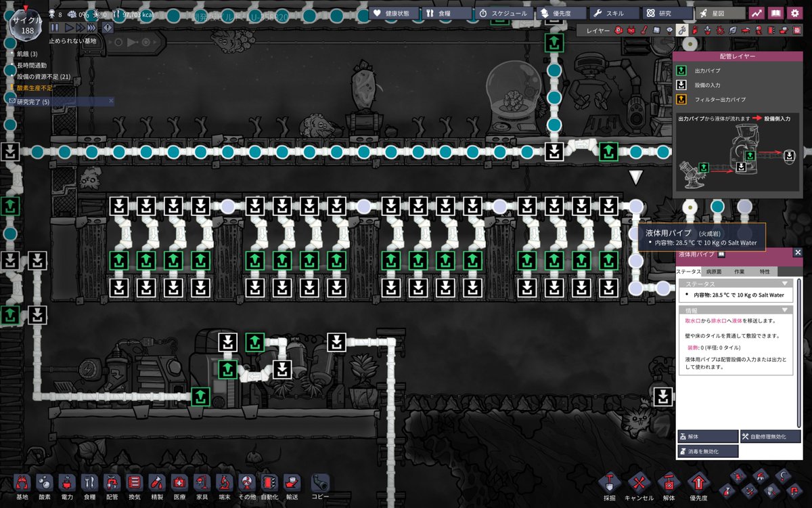Open the スケジュール schedule screen
The width and height of the screenshot is (812, 508).
(504, 13)
